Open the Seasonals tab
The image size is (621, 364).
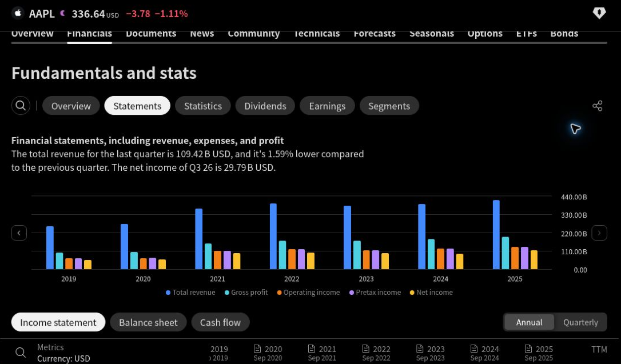point(432,34)
